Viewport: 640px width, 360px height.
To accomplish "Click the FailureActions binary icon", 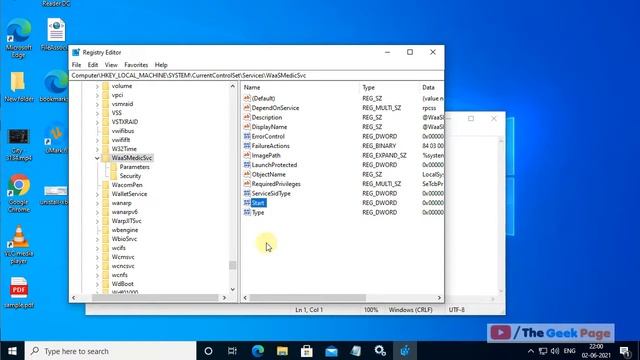I will (x=247, y=146).
